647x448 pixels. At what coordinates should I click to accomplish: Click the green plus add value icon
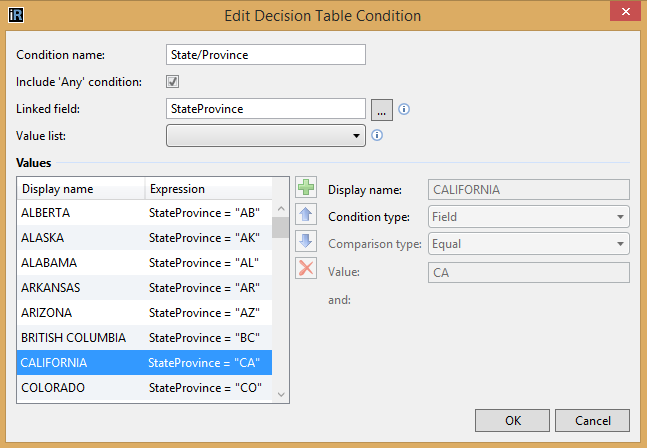tap(306, 189)
